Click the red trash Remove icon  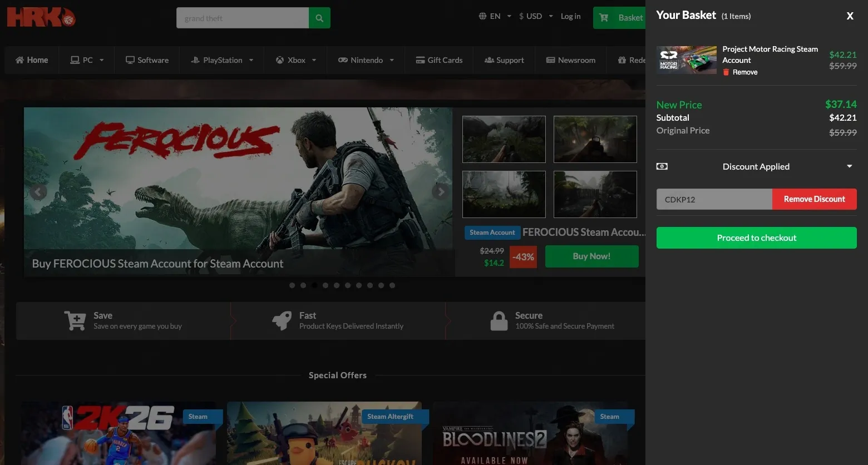(x=726, y=72)
